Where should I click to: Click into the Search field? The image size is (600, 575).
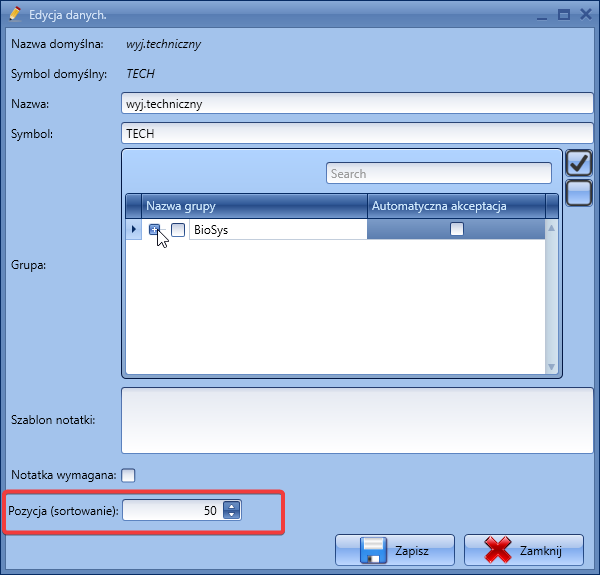[439, 174]
